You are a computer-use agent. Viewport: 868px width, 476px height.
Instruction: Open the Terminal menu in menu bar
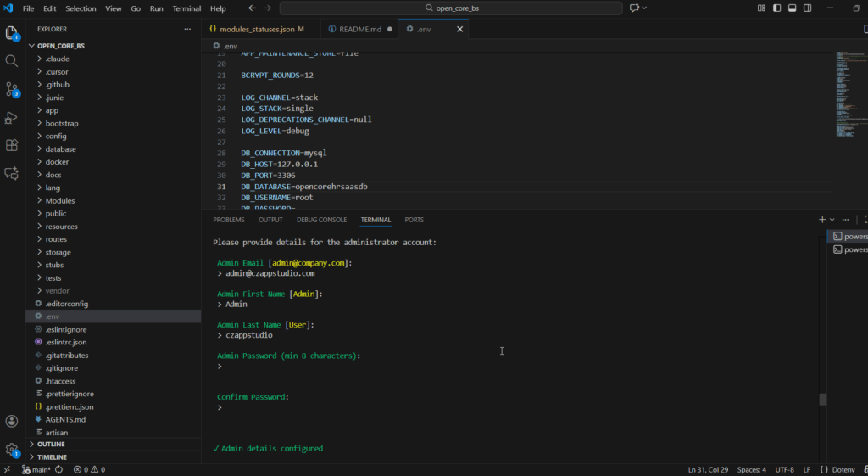click(x=186, y=8)
